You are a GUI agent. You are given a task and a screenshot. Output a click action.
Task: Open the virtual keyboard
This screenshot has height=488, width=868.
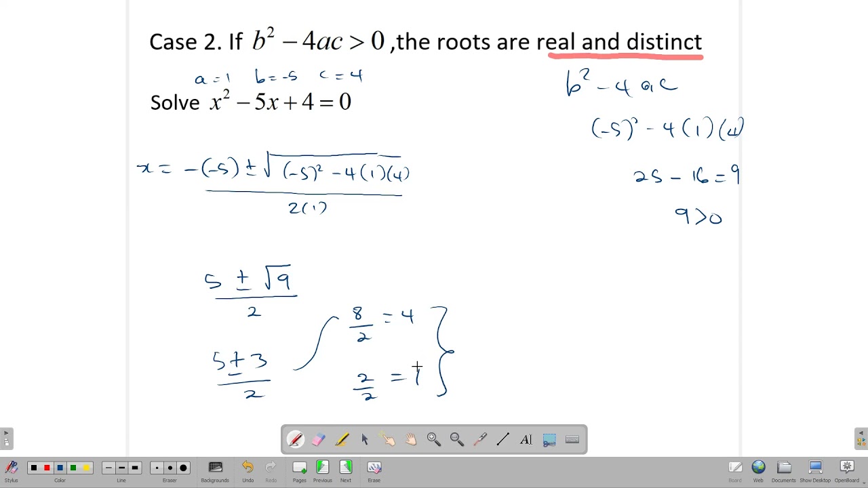pos(572,439)
